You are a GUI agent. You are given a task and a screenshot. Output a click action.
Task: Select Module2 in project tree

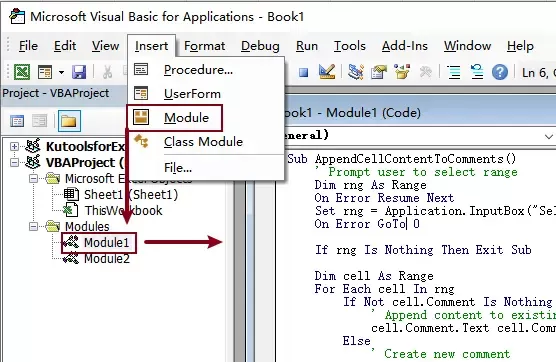107,259
